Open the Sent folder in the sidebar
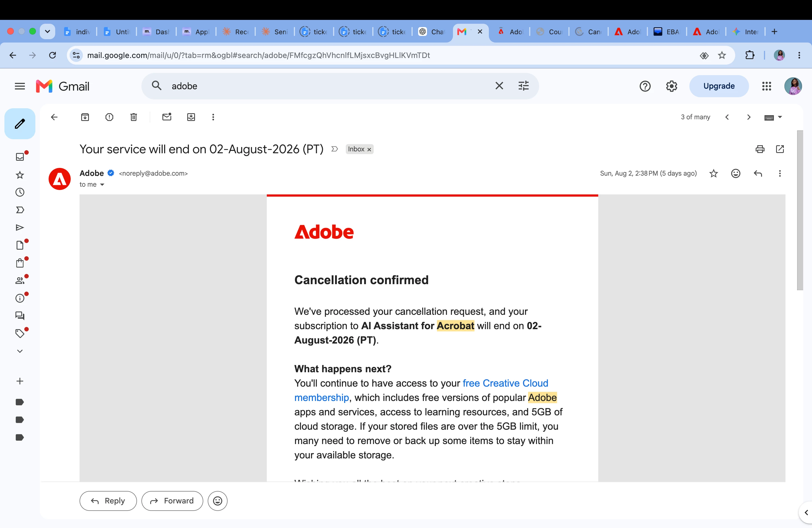812x528 pixels. coord(20,228)
